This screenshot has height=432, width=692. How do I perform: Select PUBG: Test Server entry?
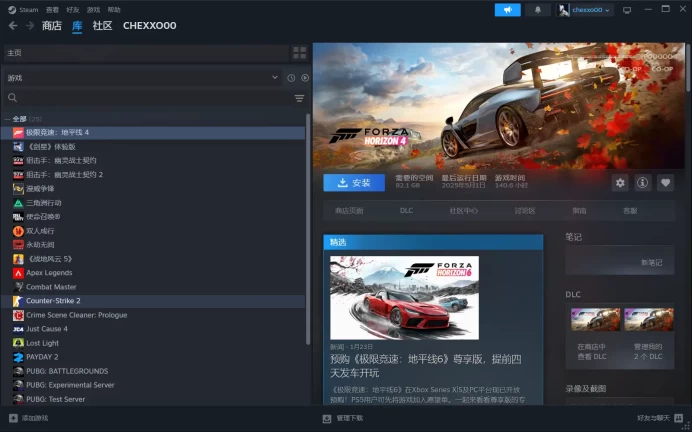[x=153, y=399]
